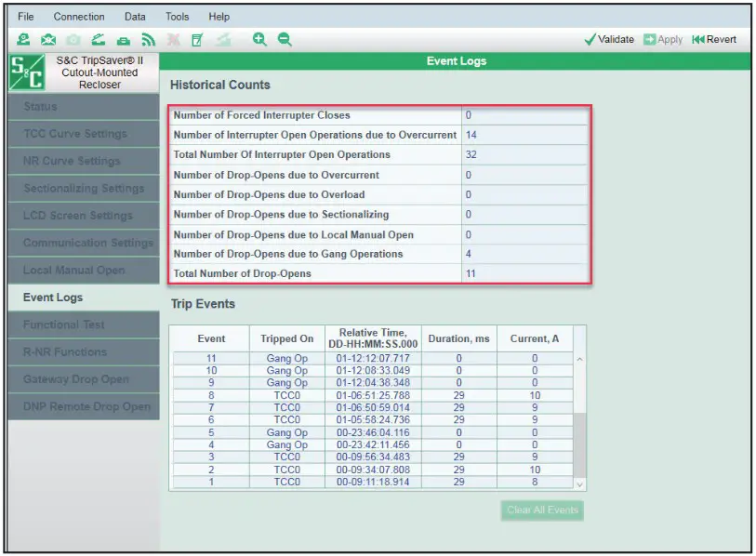The image size is (756, 556).
Task: Click Number of Forced Interrupter Closes row
Action: [379, 115]
